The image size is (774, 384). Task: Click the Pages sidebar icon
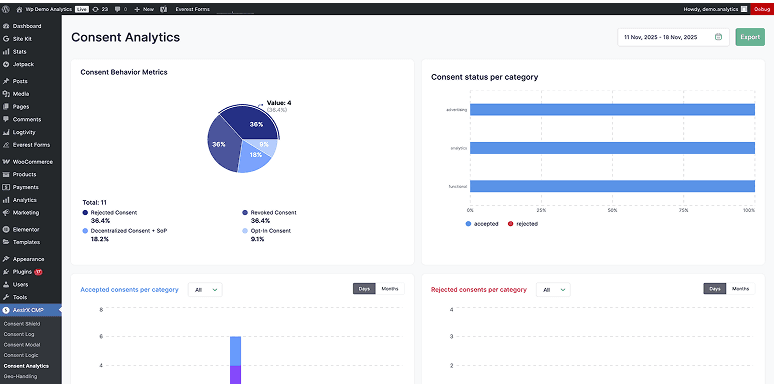click(6, 107)
